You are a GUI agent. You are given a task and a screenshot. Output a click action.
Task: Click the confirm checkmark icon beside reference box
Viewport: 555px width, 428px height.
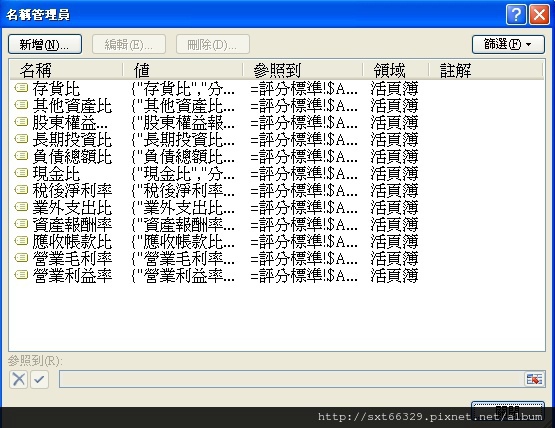pos(39,379)
